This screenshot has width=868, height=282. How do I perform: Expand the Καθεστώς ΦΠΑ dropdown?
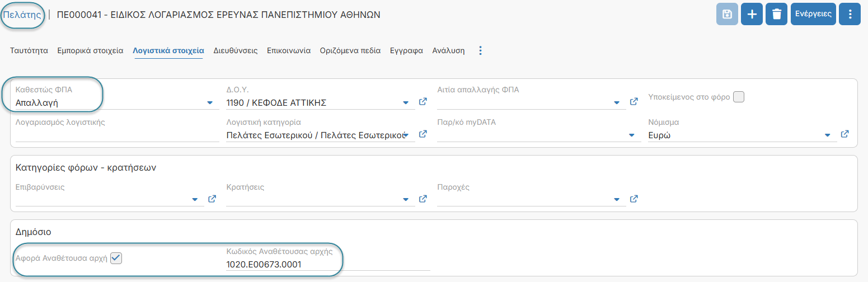click(x=210, y=103)
